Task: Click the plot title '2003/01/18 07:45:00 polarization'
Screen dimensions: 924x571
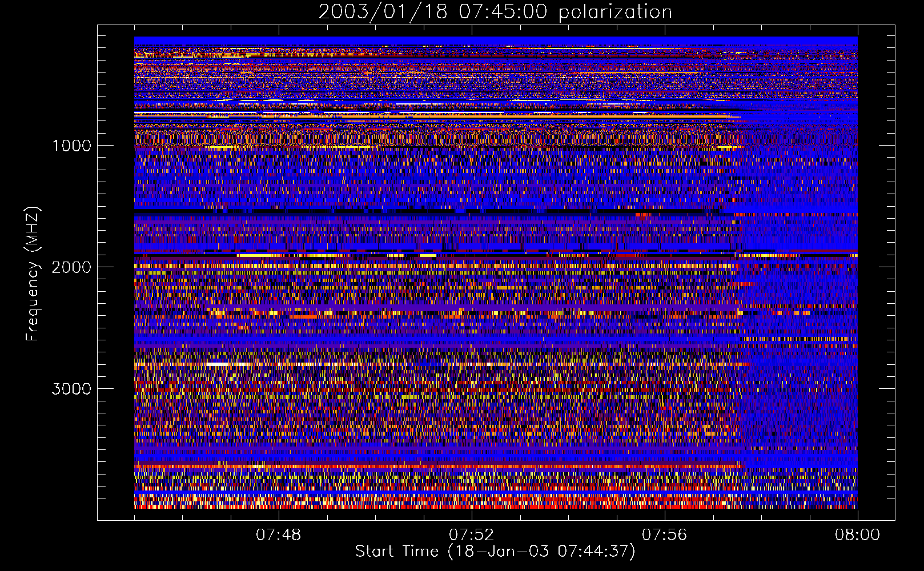Action: click(495, 11)
